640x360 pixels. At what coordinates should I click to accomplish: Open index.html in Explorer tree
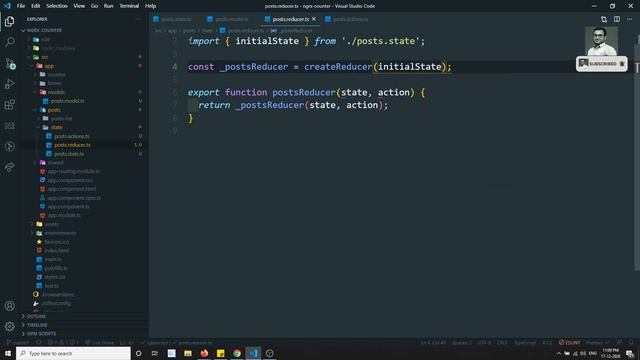pyautogui.click(x=56, y=251)
